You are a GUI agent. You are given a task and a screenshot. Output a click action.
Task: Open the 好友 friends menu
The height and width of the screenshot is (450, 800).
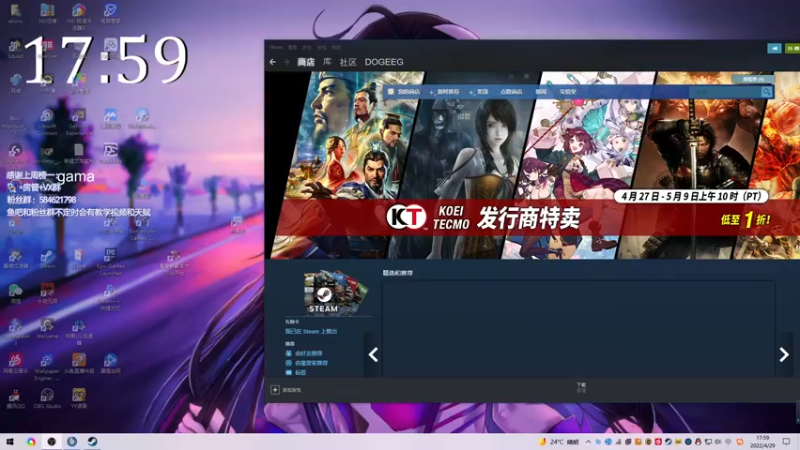(307, 47)
